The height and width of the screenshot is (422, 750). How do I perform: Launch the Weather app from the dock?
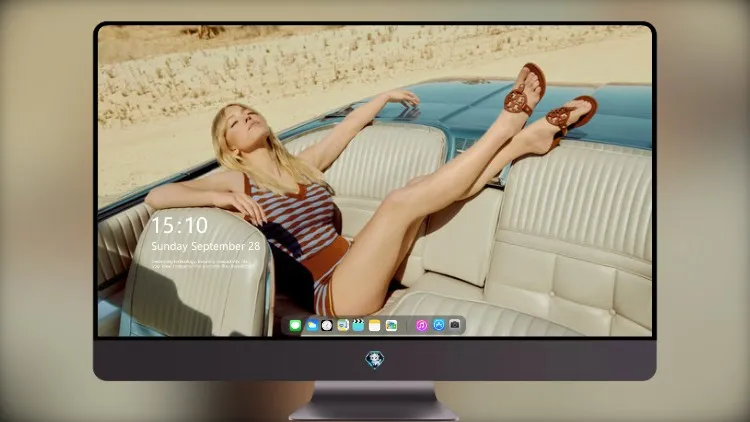311,326
